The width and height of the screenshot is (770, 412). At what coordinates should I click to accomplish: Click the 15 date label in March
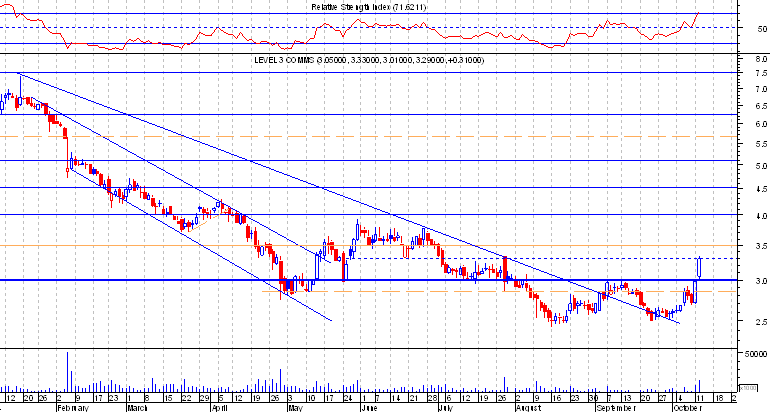[168, 398]
